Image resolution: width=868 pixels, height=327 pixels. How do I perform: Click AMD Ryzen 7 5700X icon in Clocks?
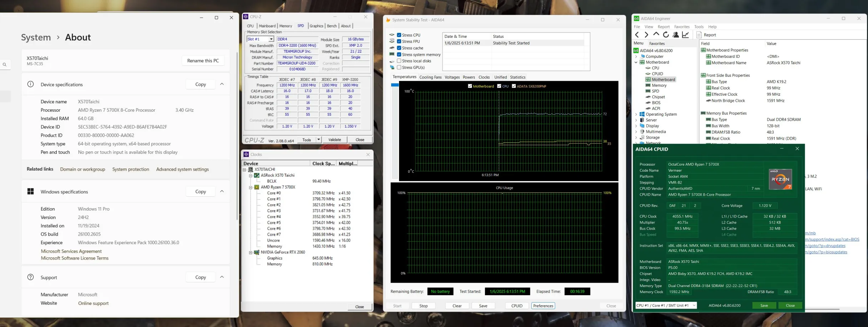[257, 187]
